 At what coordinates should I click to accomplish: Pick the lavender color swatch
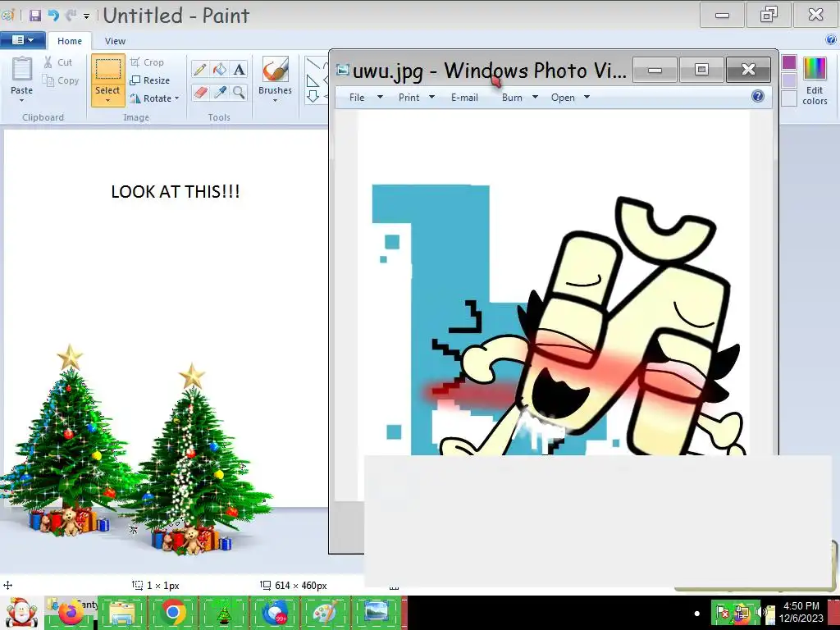(x=788, y=80)
